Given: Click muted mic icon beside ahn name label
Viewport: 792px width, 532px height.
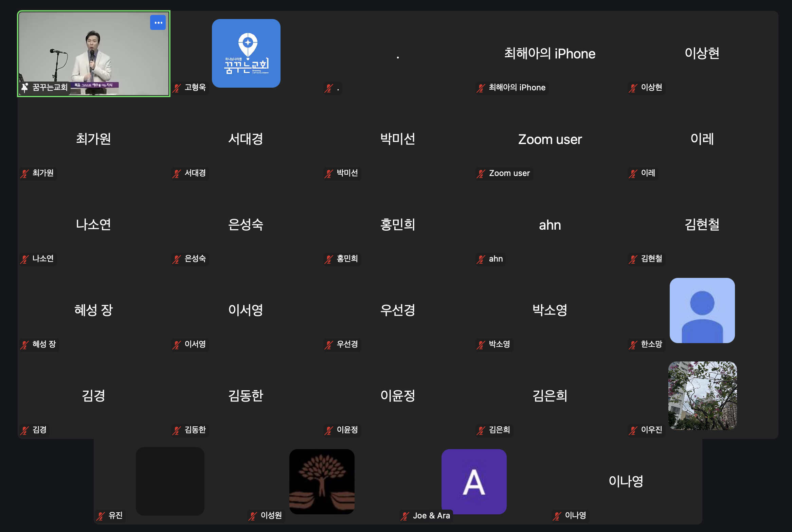Looking at the screenshot, I should pyautogui.click(x=481, y=259).
